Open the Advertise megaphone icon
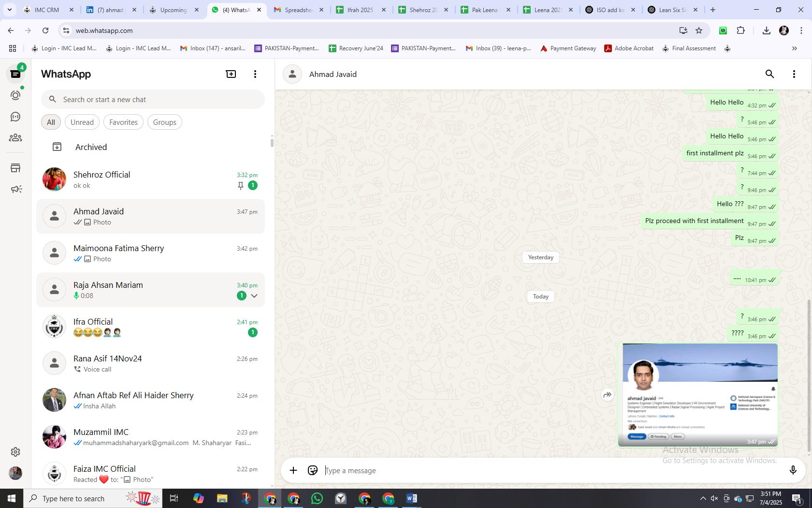 (15, 189)
